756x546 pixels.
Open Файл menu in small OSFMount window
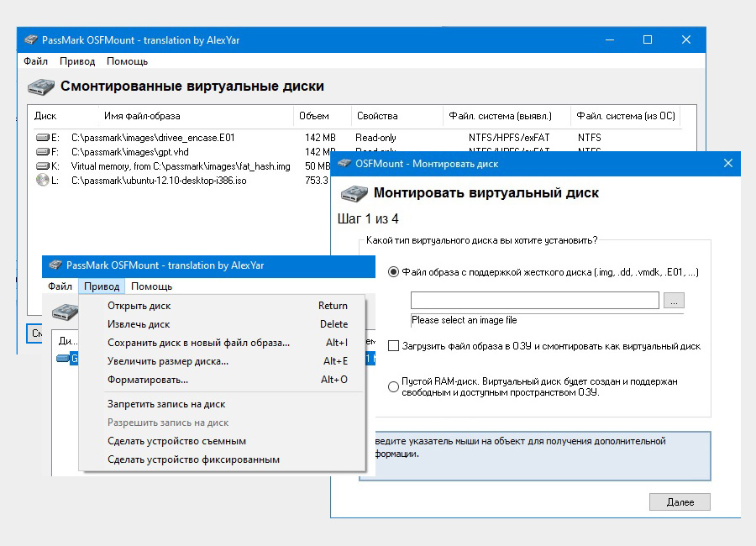coord(60,286)
